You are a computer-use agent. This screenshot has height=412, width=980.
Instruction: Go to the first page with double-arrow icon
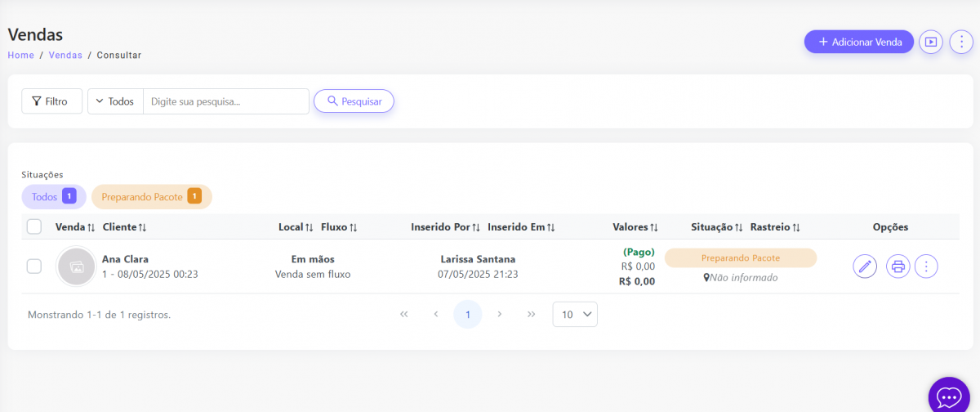[x=403, y=314]
